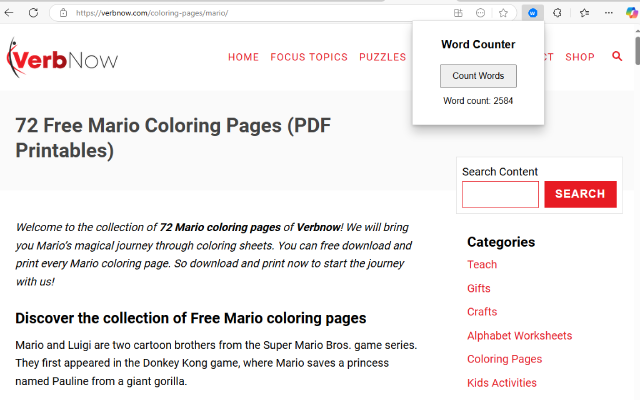This screenshot has width=640, height=400.
Task: Focus the Search Content input field
Action: coord(500,194)
